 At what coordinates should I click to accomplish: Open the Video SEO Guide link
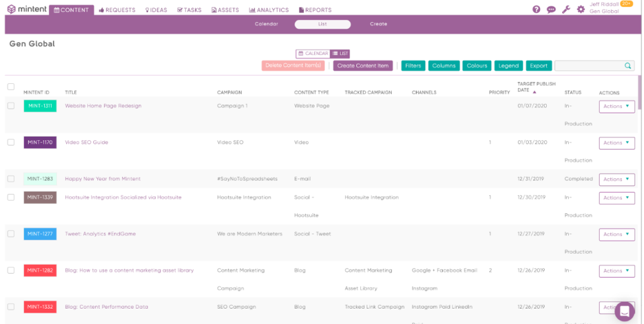pyautogui.click(x=87, y=142)
